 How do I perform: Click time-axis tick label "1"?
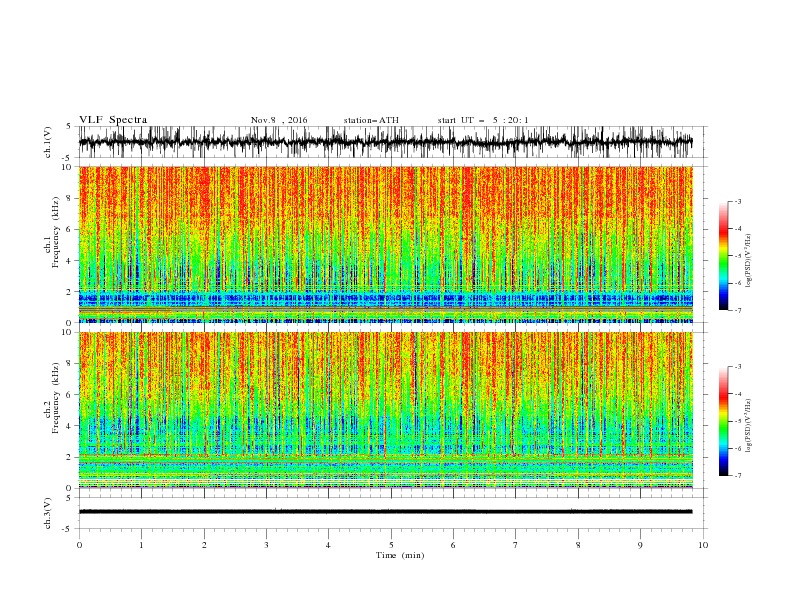click(141, 545)
